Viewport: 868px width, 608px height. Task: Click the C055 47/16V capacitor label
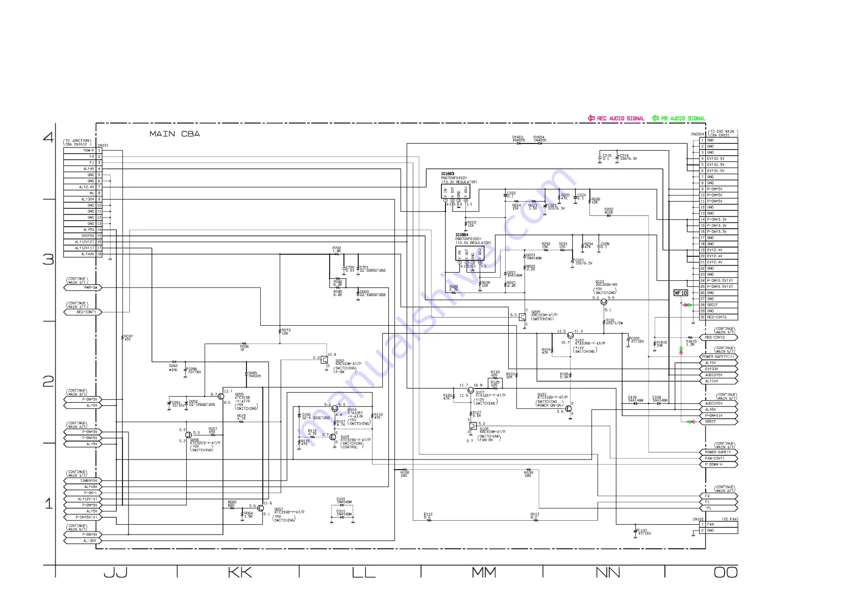[x=637, y=340]
